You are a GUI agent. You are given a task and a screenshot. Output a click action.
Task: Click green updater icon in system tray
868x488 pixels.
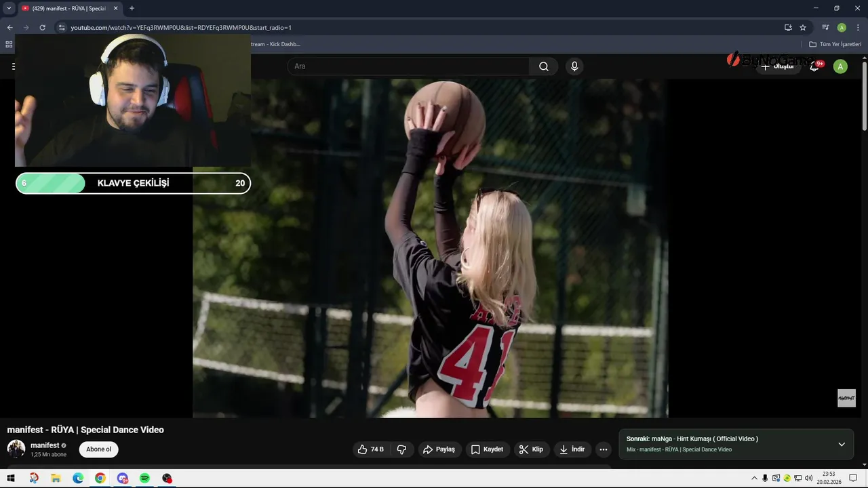(x=787, y=479)
